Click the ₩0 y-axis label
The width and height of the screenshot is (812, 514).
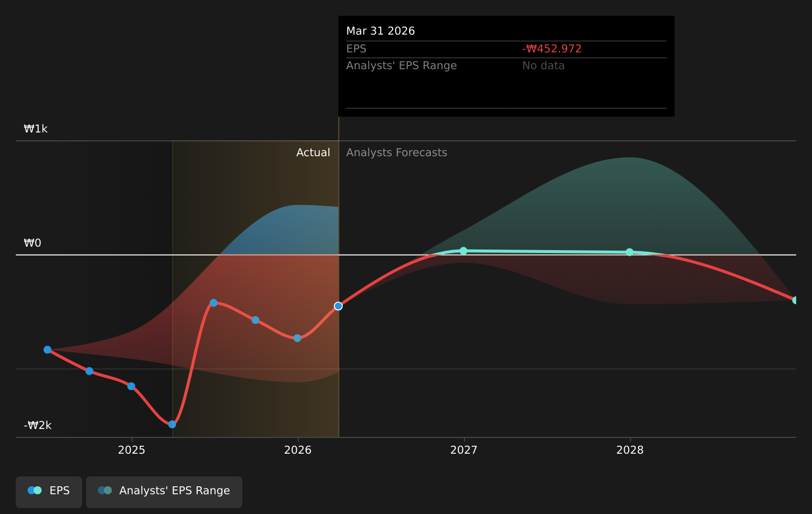33,243
